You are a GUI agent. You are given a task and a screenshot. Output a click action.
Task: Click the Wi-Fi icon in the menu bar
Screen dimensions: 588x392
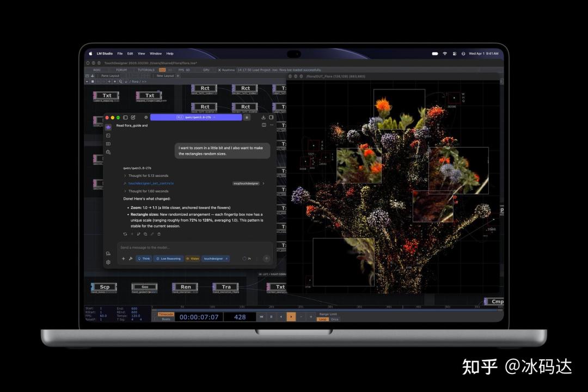tap(445, 54)
